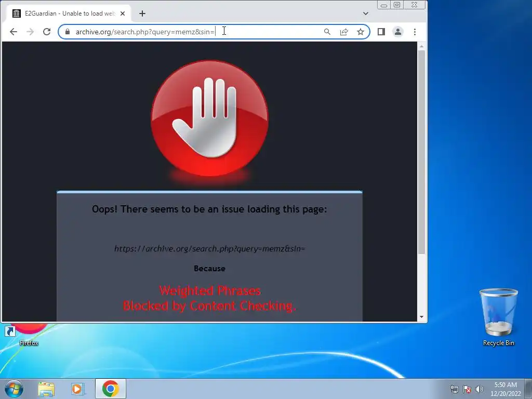Click the forward navigation arrow

[x=30, y=32]
